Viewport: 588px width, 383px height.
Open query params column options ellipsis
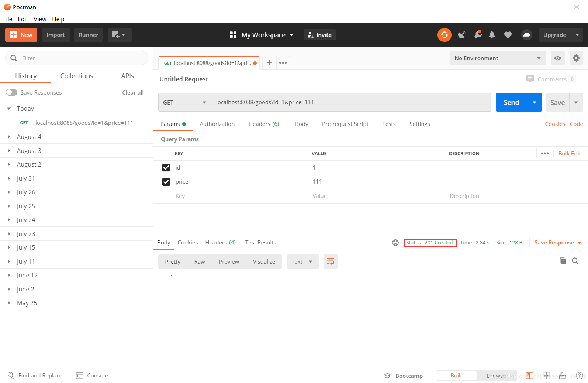click(545, 153)
